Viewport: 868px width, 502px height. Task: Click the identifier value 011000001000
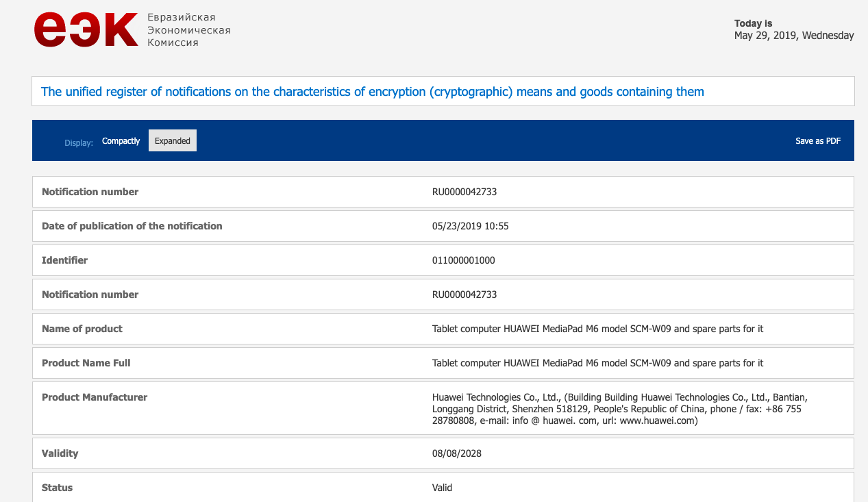pos(464,260)
